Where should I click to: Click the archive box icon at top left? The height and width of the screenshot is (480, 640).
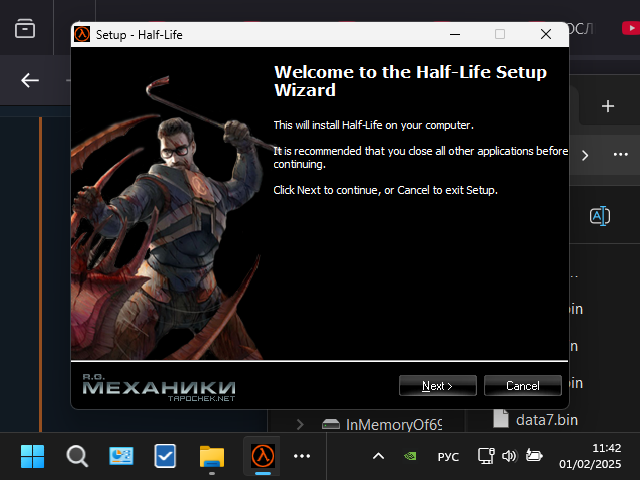pos(25,29)
